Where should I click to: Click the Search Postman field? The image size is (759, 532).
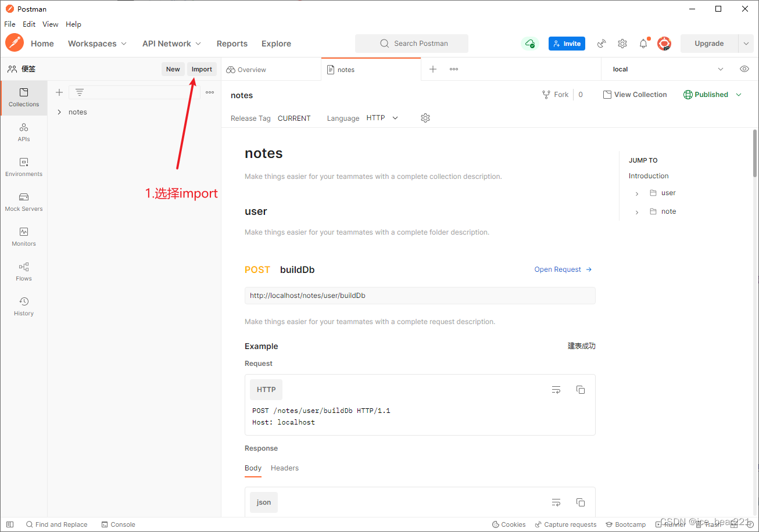(x=411, y=44)
